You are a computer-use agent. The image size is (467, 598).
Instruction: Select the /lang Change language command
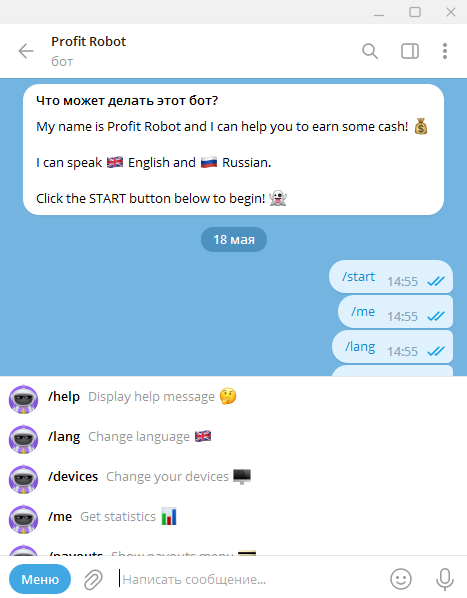click(x=233, y=437)
